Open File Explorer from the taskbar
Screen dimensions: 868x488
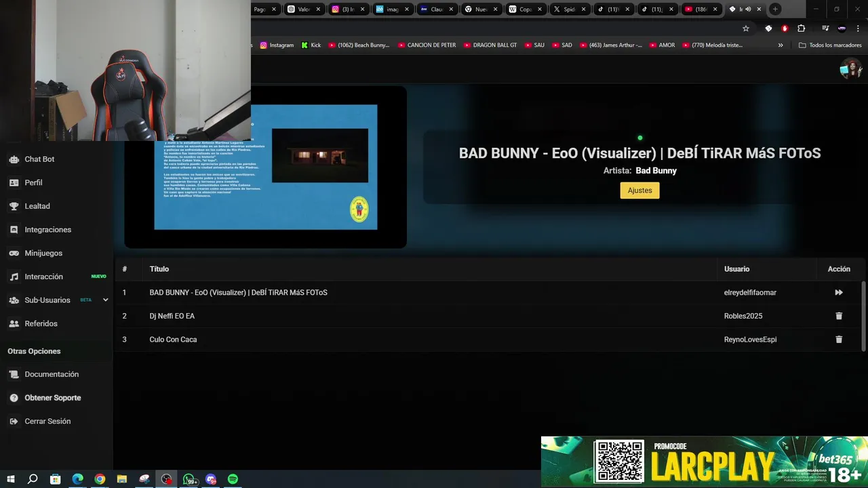(x=121, y=479)
